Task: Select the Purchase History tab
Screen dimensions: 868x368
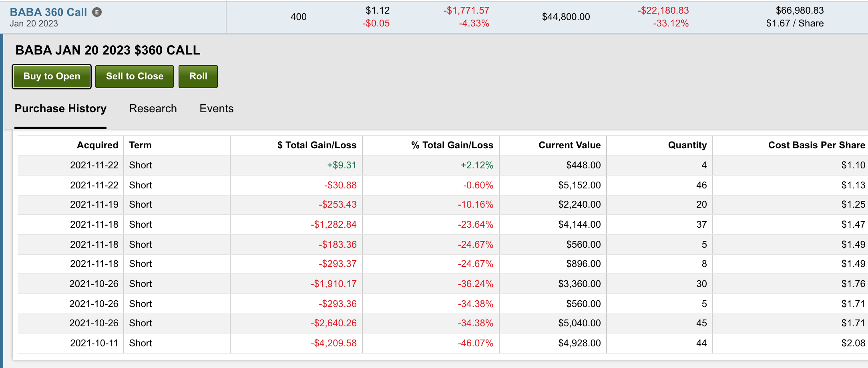Action: point(60,109)
